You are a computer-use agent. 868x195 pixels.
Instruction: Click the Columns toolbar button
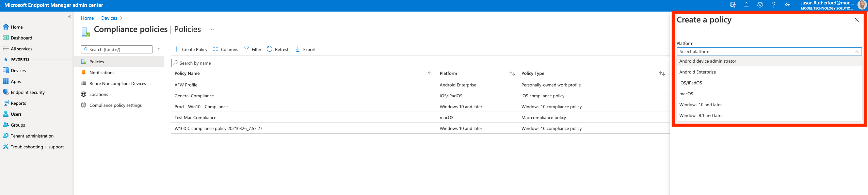click(x=225, y=49)
